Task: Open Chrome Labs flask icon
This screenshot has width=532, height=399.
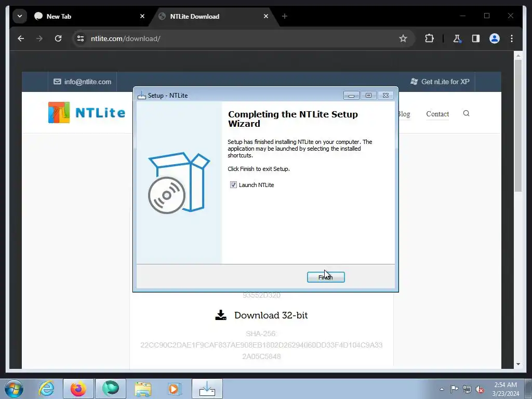Action: pos(457,38)
